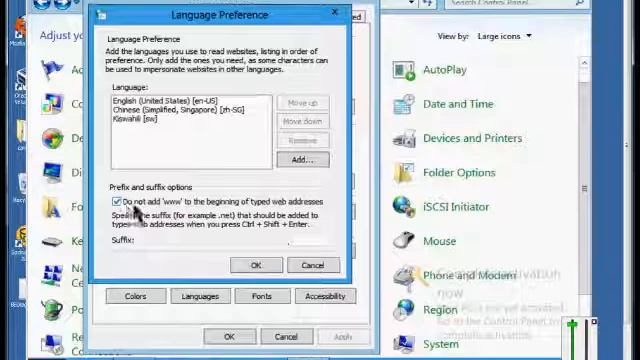Open Date and Time icon
Viewport: 640px width, 360px height.
(x=404, y=104)
